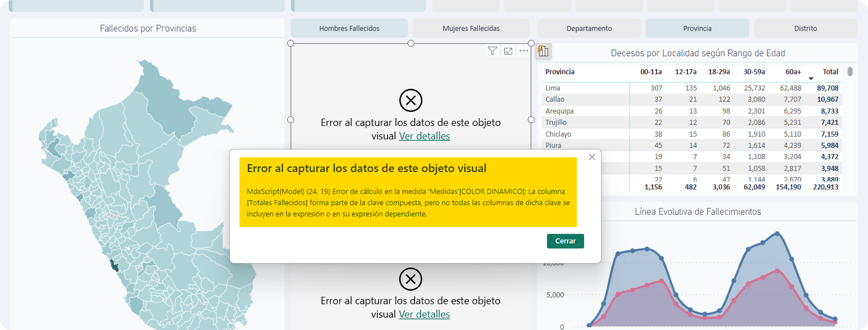Select the Departamento view option
This screenshot has height=330, width=868.
pyautogui.click(x=589, y=28)
